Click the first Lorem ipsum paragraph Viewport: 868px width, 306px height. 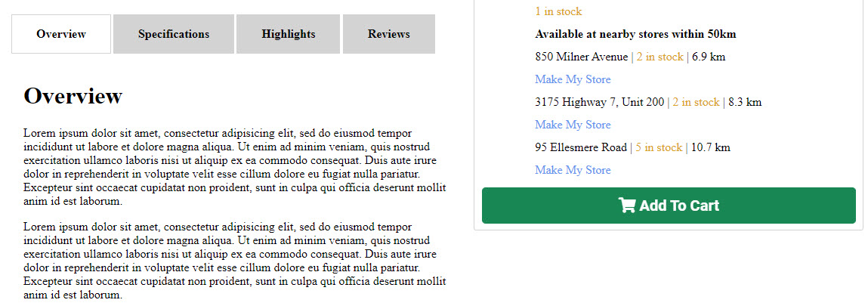(x=234, y=168)
